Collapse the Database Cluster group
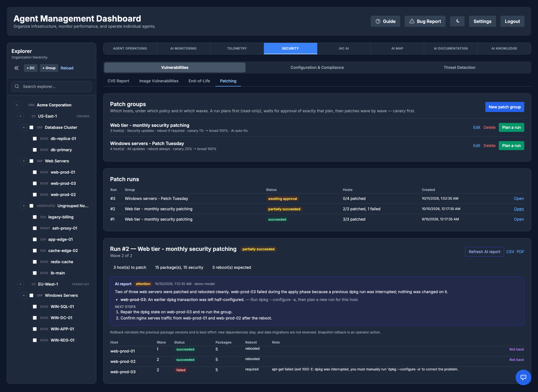The width and height of the screenshot is (538, 392). tap(24, 127)
